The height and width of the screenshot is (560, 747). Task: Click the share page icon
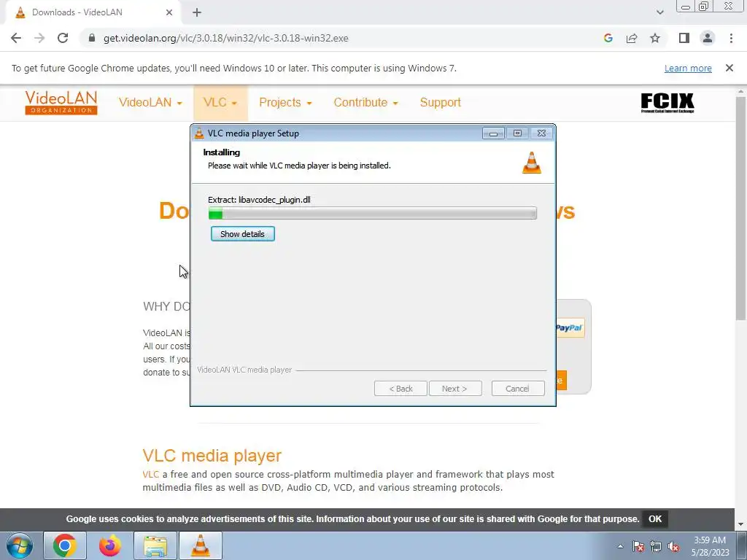pos(632,38)
